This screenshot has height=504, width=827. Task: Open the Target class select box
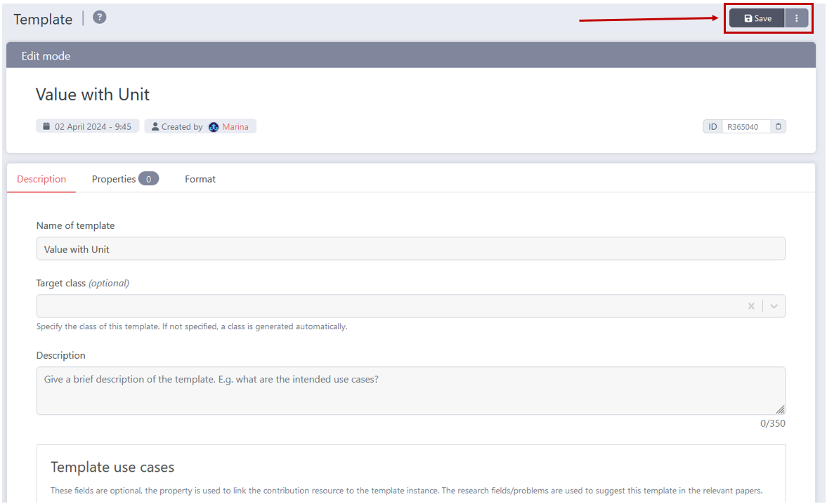tap(386, 306)
